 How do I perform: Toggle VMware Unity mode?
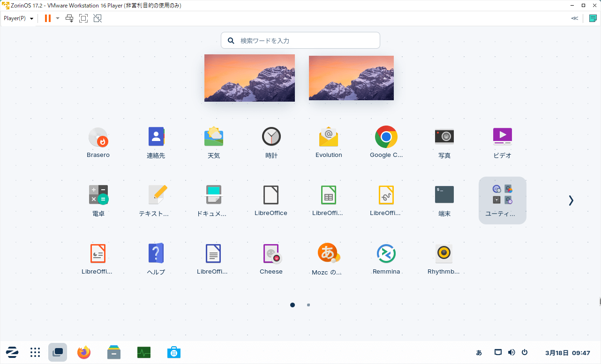coord(98,18)
